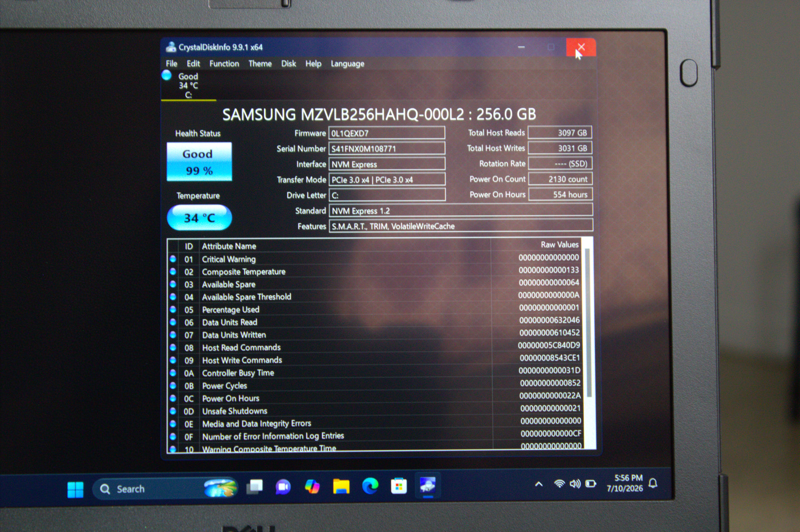The image size is (800, 532).
Task: Click the CrystalDiskInfo title bar app icon
Action: 171,47
